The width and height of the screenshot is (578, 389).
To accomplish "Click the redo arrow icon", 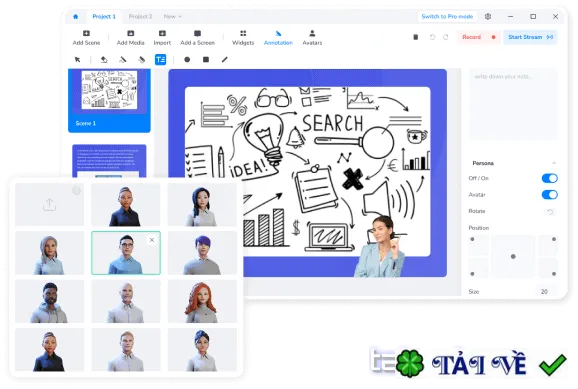I will pos(446,37).
